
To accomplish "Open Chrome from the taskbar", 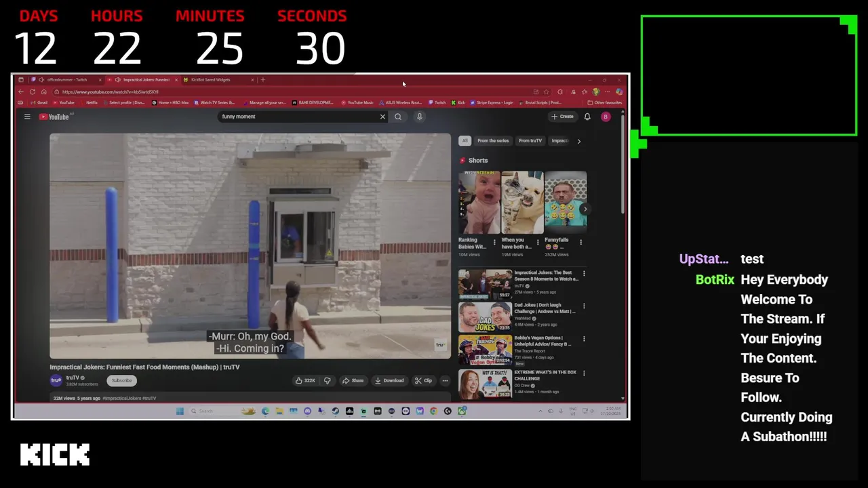I will (434, 411).
